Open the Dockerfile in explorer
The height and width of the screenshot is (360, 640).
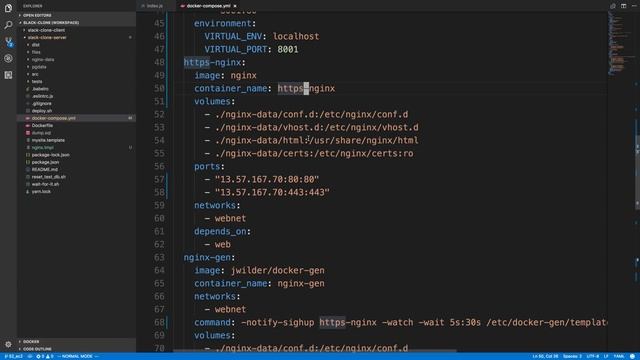tap(42, 125)
